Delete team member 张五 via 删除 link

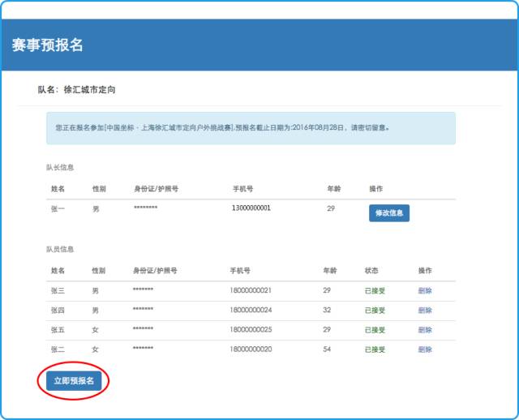click(425, 330)
